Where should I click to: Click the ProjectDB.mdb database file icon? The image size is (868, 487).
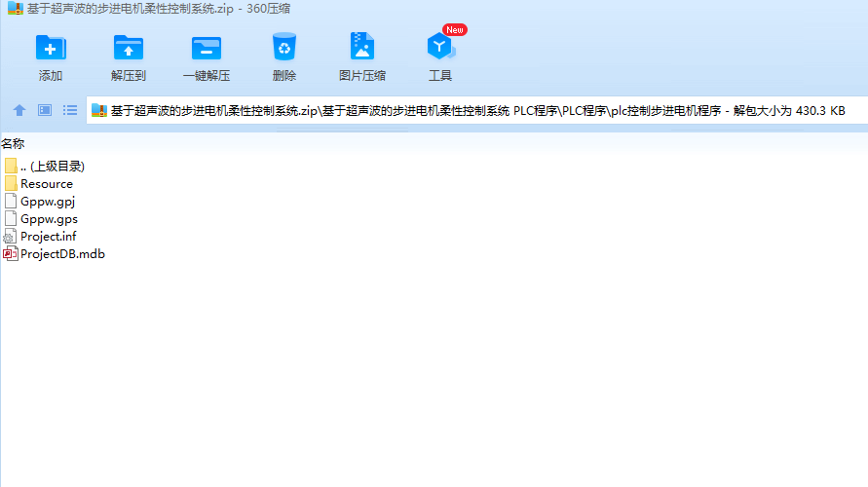pyautogui.click(x=11, y=254)
